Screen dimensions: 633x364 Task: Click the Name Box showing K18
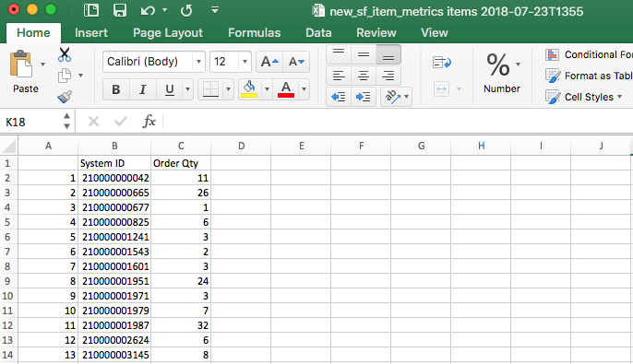[x=32, y=122]
